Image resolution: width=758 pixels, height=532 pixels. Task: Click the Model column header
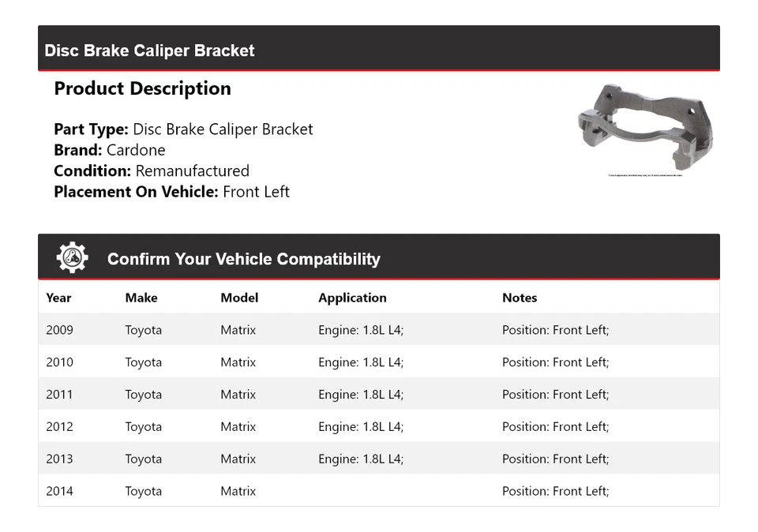click(x=239, y=298)
